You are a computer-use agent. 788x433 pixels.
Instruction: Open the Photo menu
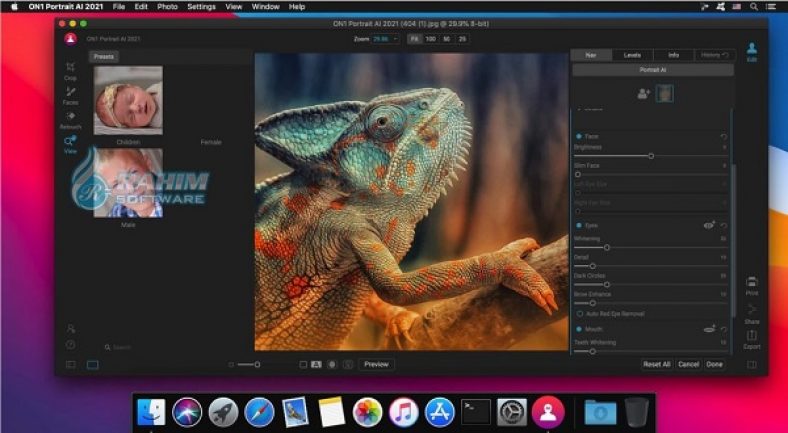click(x=167, y=7)
